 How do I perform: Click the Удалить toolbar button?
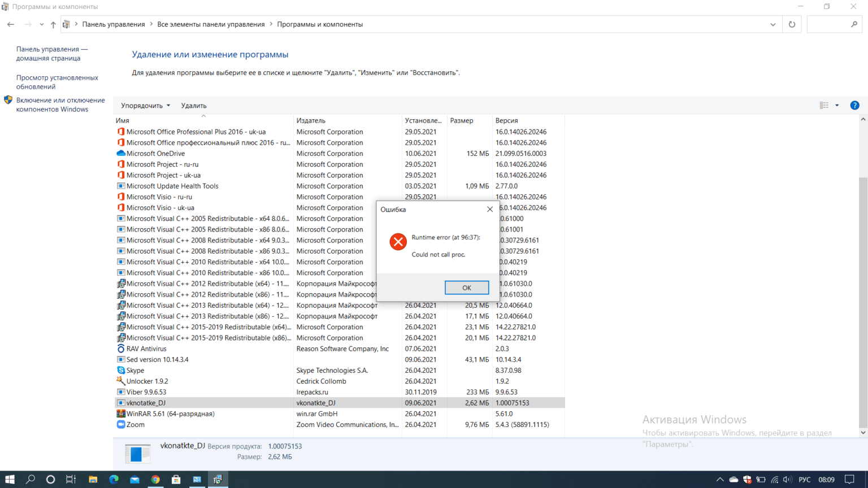coord(194,106)
